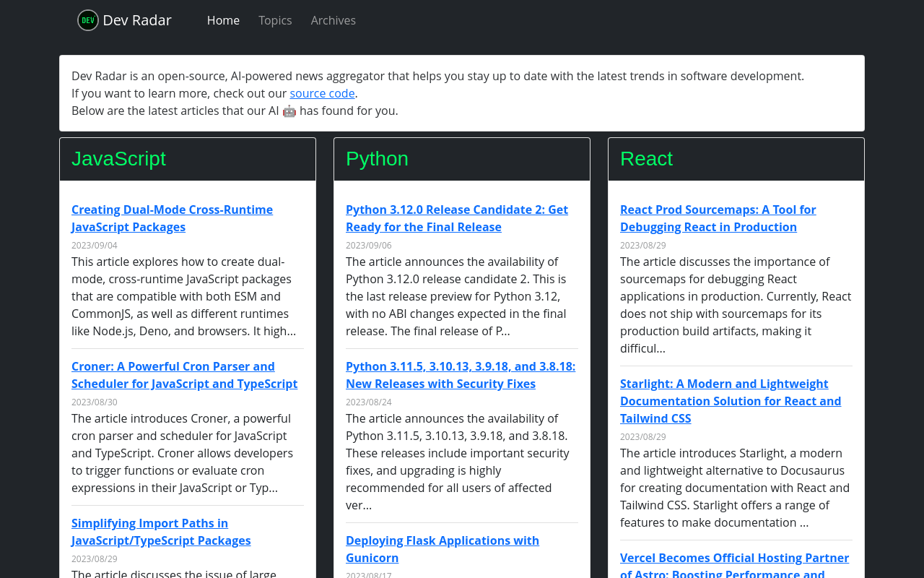Click the 2023/09/04 date under JavaScript
The width and height of the screenshot is (924, 578).
(95, 246)
